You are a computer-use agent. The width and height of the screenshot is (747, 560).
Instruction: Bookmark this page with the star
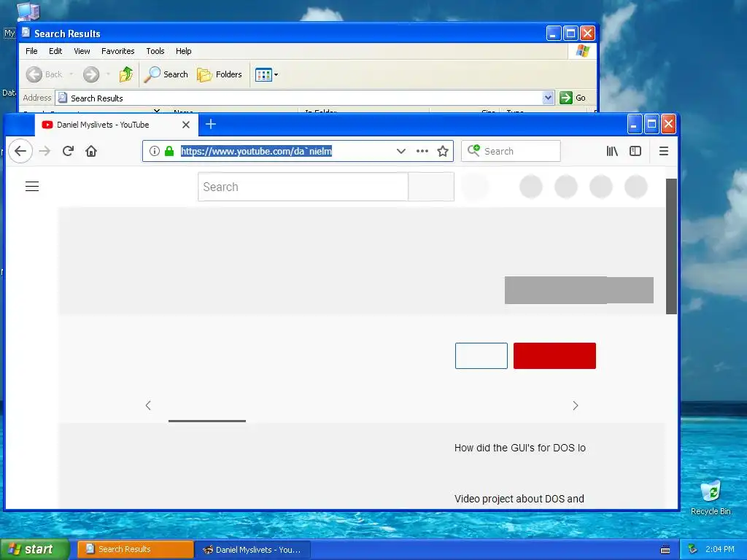coord(443,152)
